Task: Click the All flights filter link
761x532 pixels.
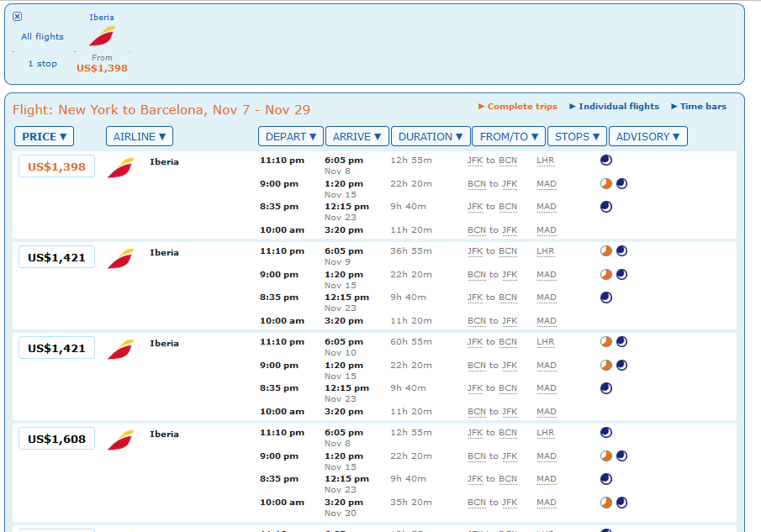Action: click(x=42, y=36)
